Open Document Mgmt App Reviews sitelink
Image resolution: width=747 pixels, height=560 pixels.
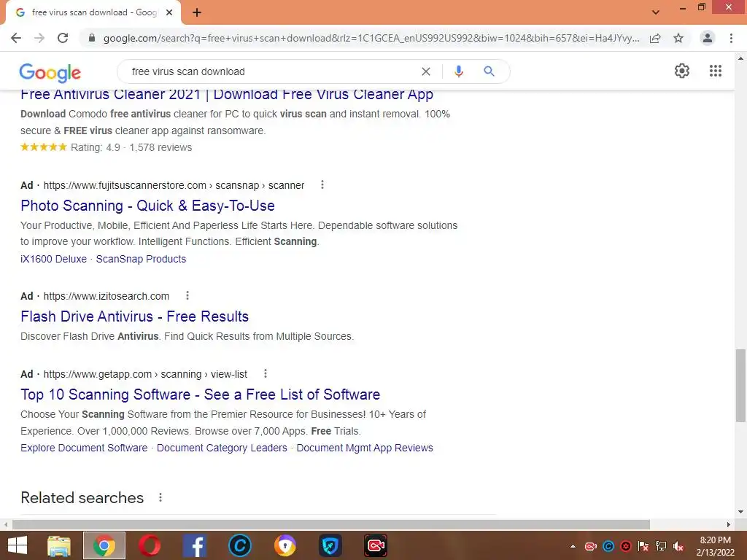click(x=365, y=448)
